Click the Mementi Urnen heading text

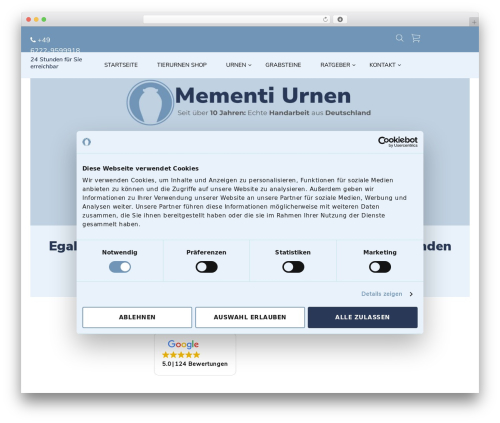pos(263,96)
